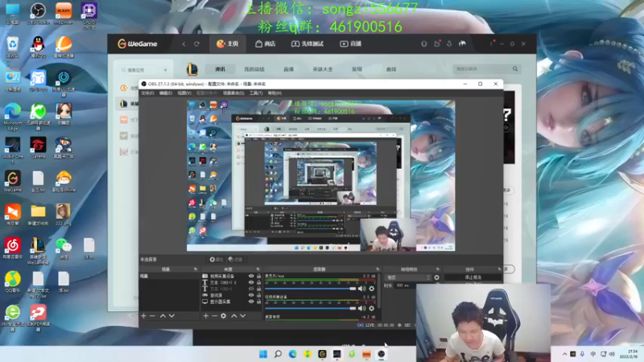The image size is (644, 362).
Task: Remove the selected scene in OBS
Action: (152, 315)
